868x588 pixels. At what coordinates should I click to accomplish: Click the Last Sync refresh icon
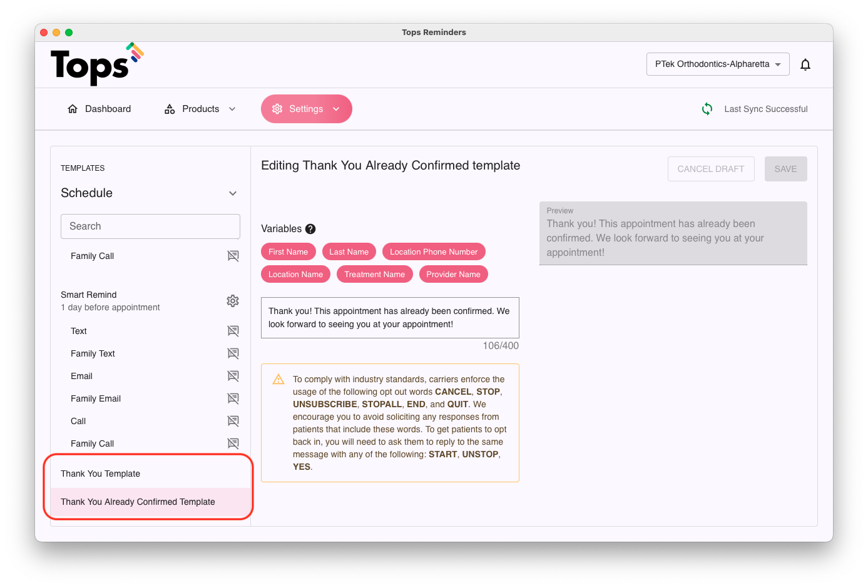[707, 109]
